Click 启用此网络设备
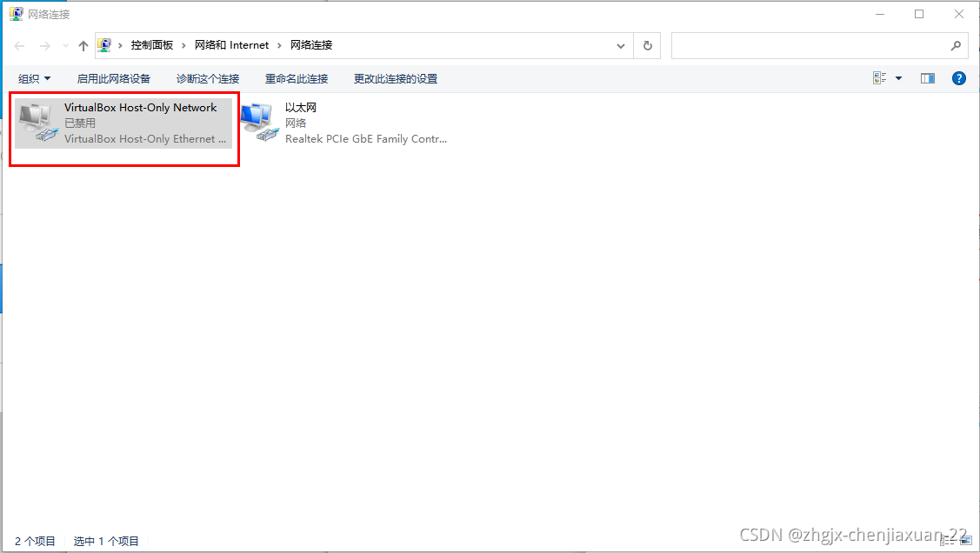The image size is (980, 553). [x=114, y=79]
